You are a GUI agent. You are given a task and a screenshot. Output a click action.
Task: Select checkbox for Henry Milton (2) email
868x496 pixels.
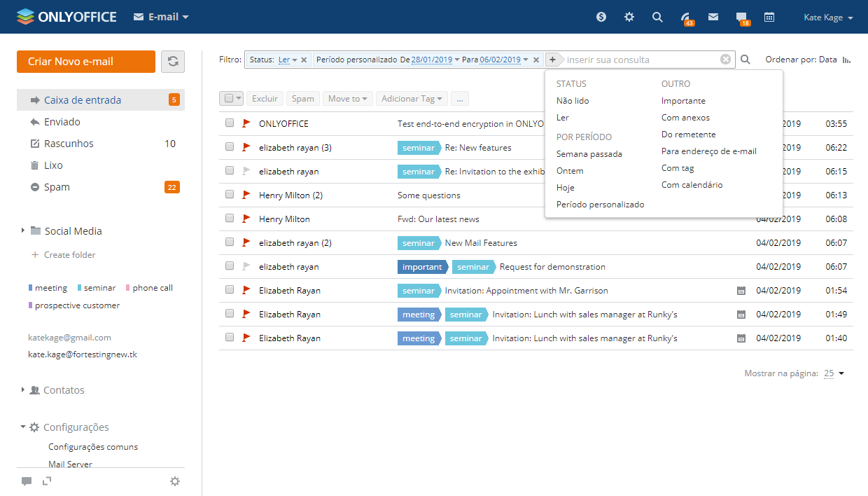pos(230,195)
